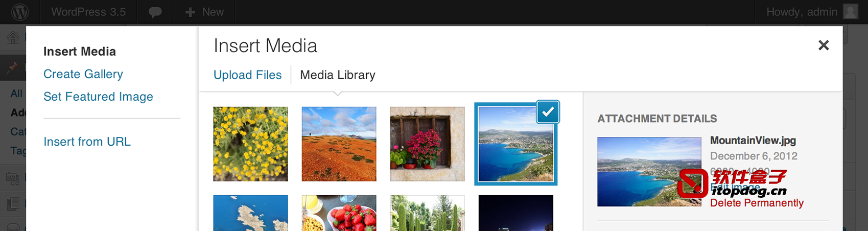Screen dimensions: 868x231
Task: Open the comments bubble icon
Action: tap(155, 12)
